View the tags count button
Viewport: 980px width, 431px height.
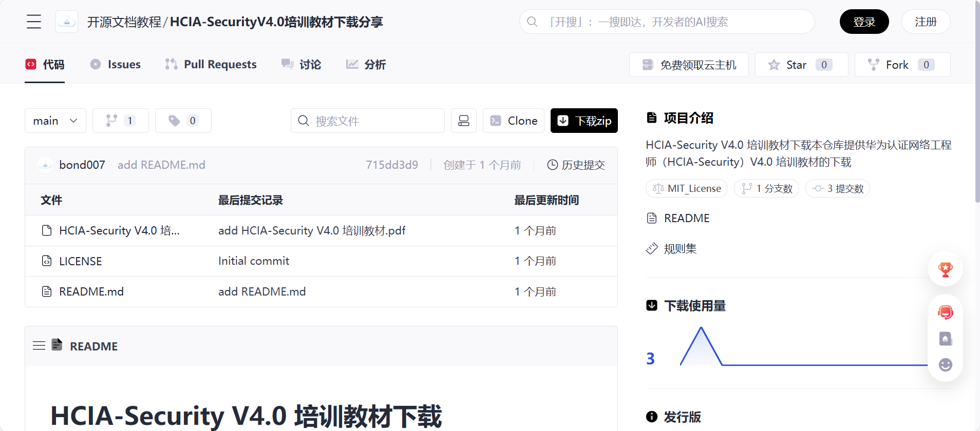click(x=183, y=121)
